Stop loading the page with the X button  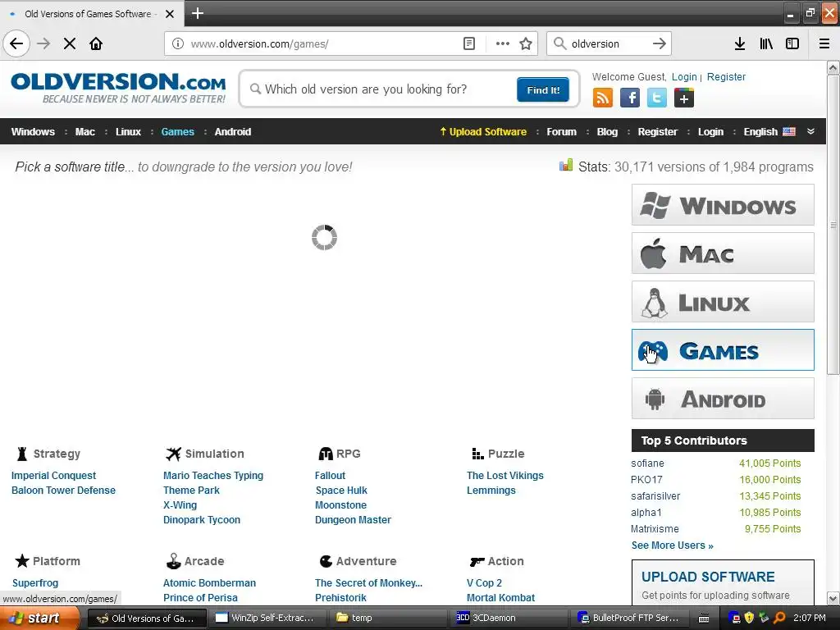(70, 43)
